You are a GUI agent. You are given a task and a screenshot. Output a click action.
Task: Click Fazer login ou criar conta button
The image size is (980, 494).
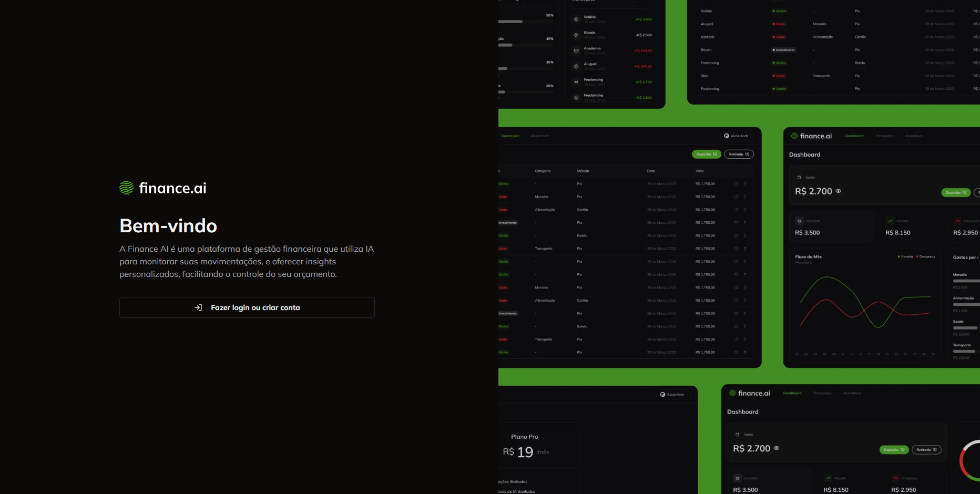pos(247,307)
